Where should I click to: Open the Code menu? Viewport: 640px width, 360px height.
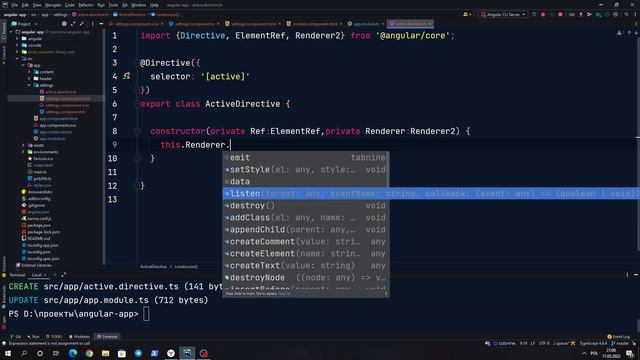[x=70, y=5]
